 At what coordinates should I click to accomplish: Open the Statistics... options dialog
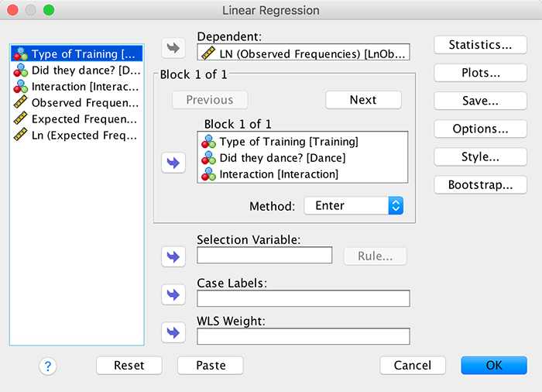pyautogui.click(x=480, y=45)
